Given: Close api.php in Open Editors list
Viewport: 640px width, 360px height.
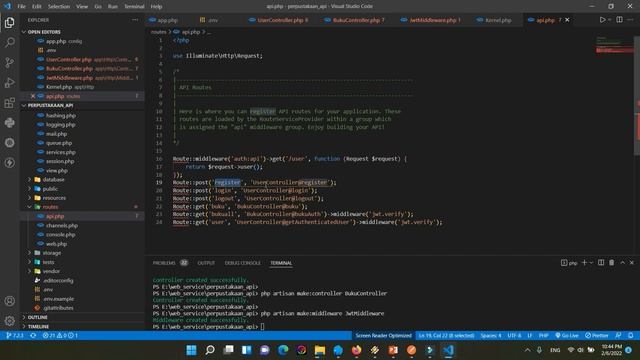Looking at the screenshot, I should point(33,96).
